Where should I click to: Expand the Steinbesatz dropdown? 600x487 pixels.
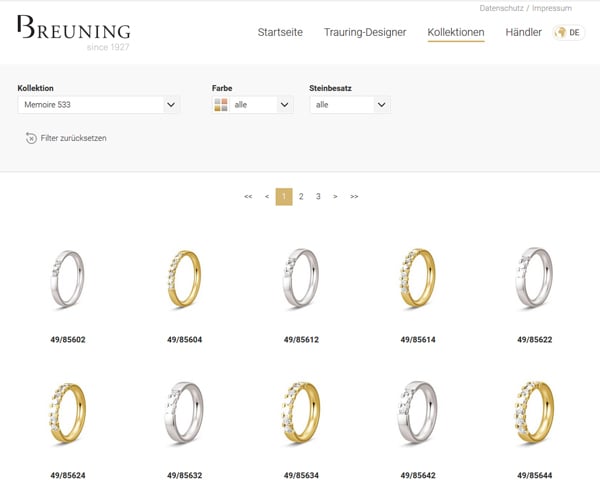(350, 105)
